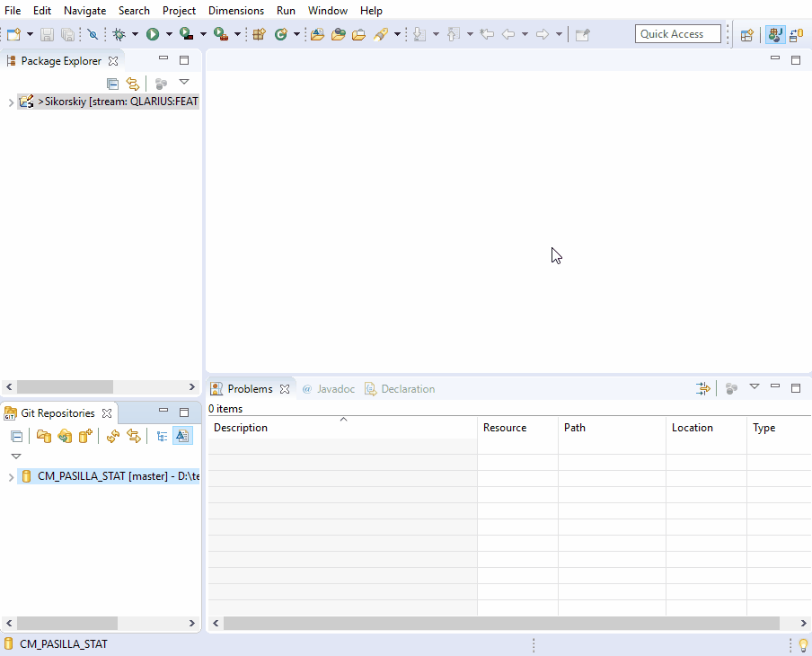Click the Open Perspective icon
Viewport: 812px width, 656px height.
click(x=746, y=35)
